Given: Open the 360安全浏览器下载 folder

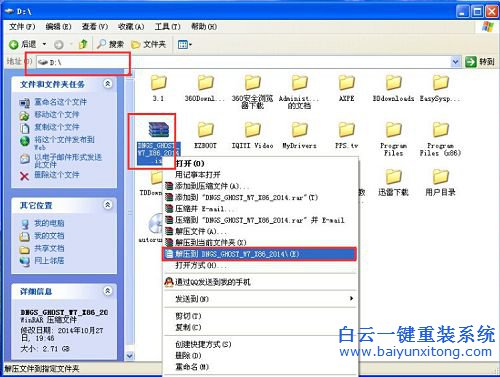Looking at the screenshot, I should [x=252, y=91].
